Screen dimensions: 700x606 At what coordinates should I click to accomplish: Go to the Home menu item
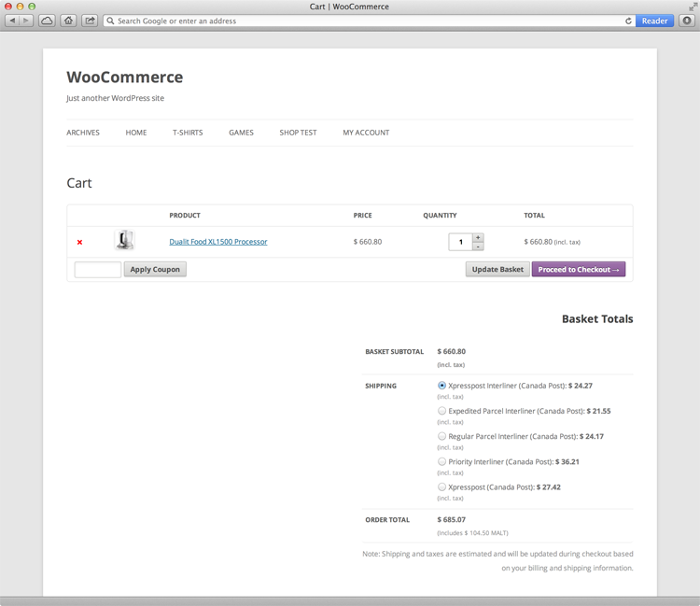point(136,133)
